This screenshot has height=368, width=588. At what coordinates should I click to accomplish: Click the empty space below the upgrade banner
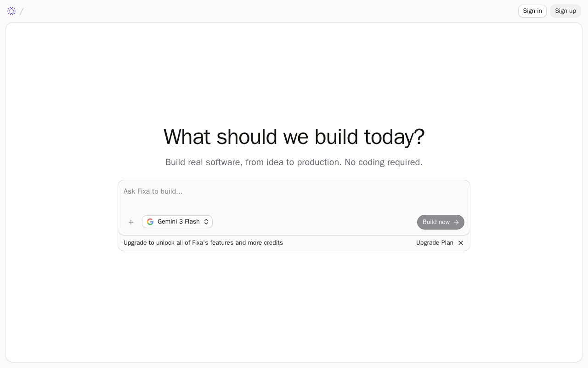(294, 304)
